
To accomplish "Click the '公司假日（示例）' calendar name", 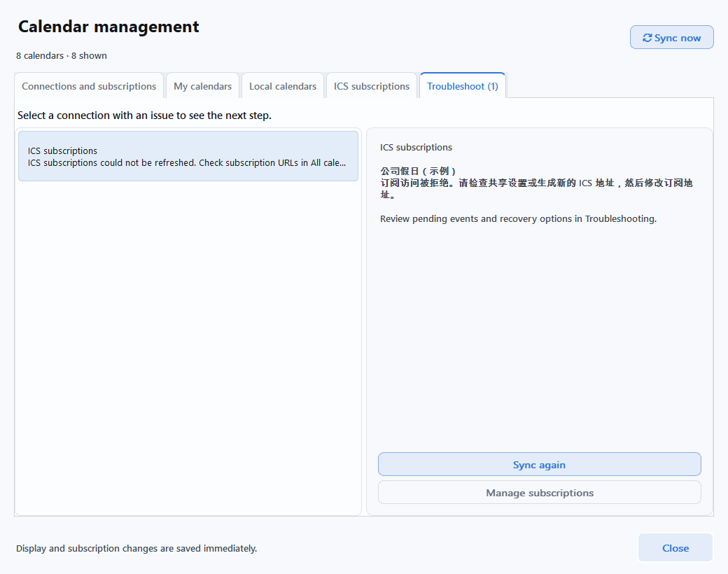I will pyautogui.click(x=419, y=171).
